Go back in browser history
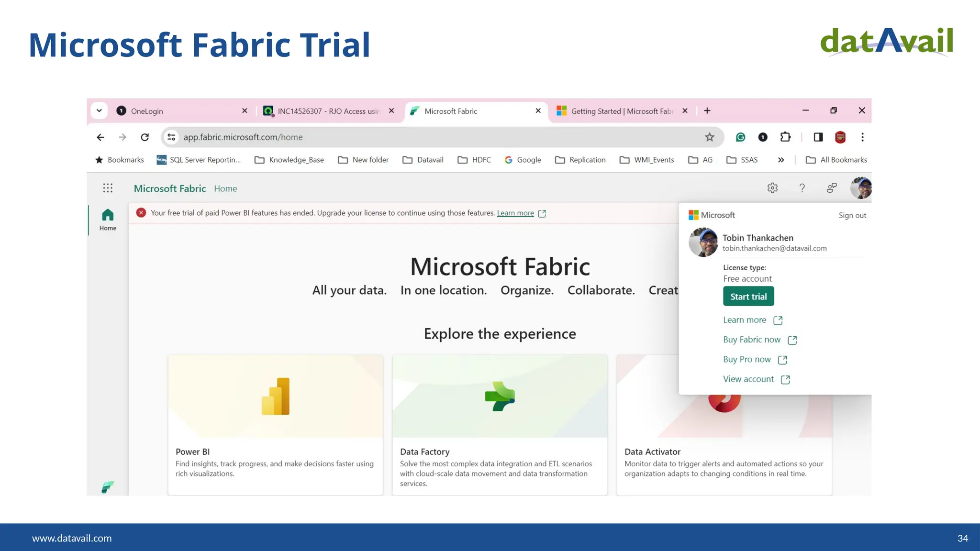Image resolution: width=980 pixels, height=551 pixels. click(100, 137)
